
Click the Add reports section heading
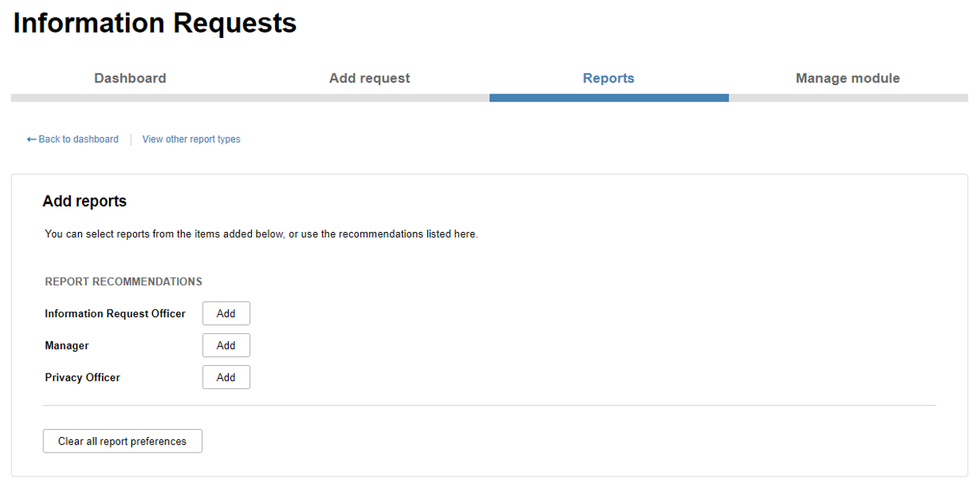pos(84,201)
